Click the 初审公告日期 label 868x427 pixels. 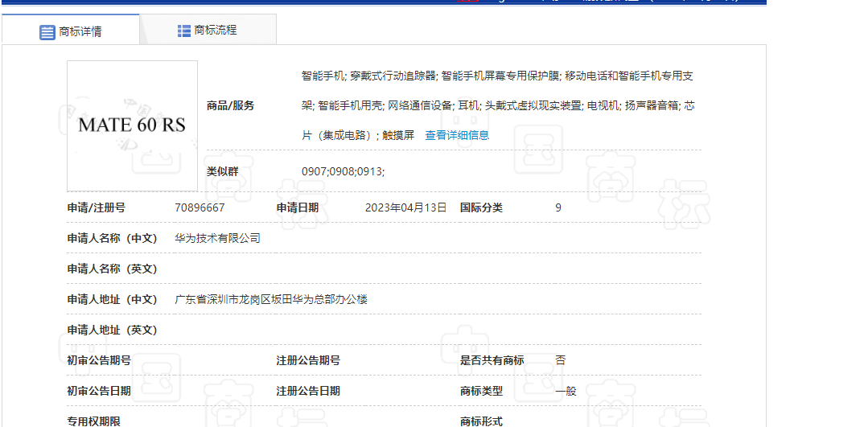point(99,391)
